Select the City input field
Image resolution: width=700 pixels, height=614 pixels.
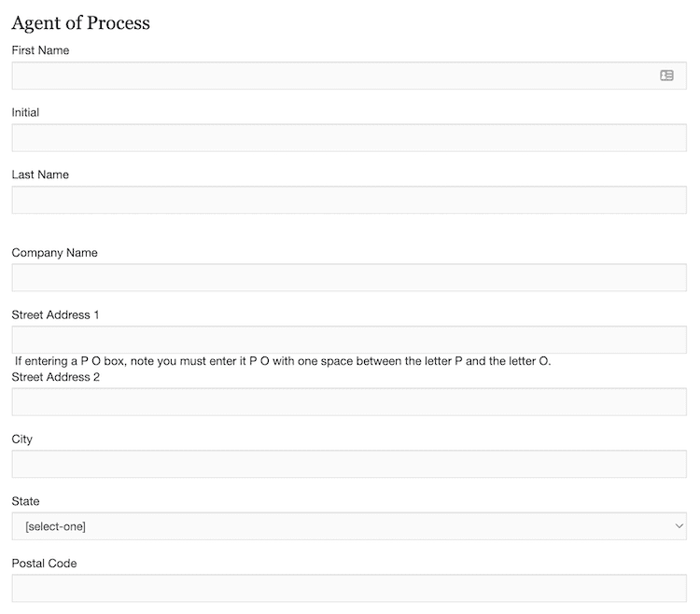[x=349, y=464]
